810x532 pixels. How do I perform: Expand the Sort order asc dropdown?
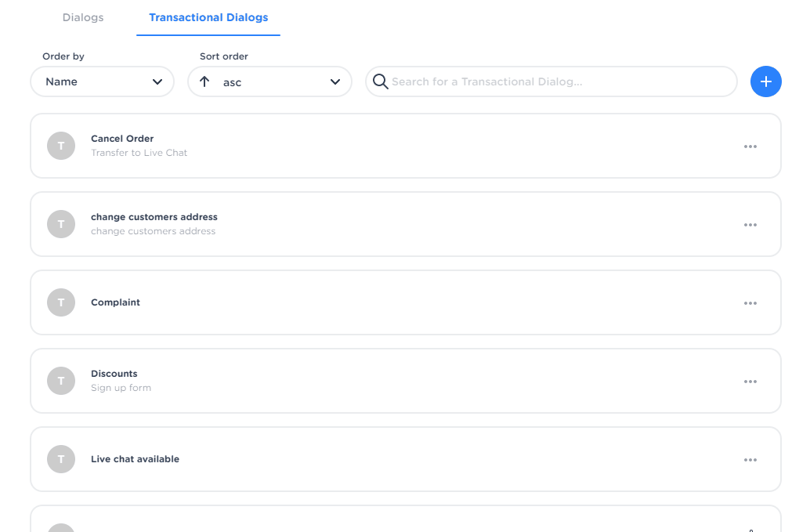tap(269, 81)
